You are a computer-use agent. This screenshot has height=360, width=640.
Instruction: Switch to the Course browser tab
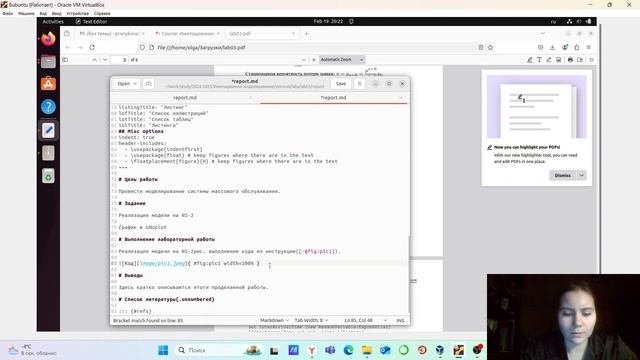coord(188,33)
